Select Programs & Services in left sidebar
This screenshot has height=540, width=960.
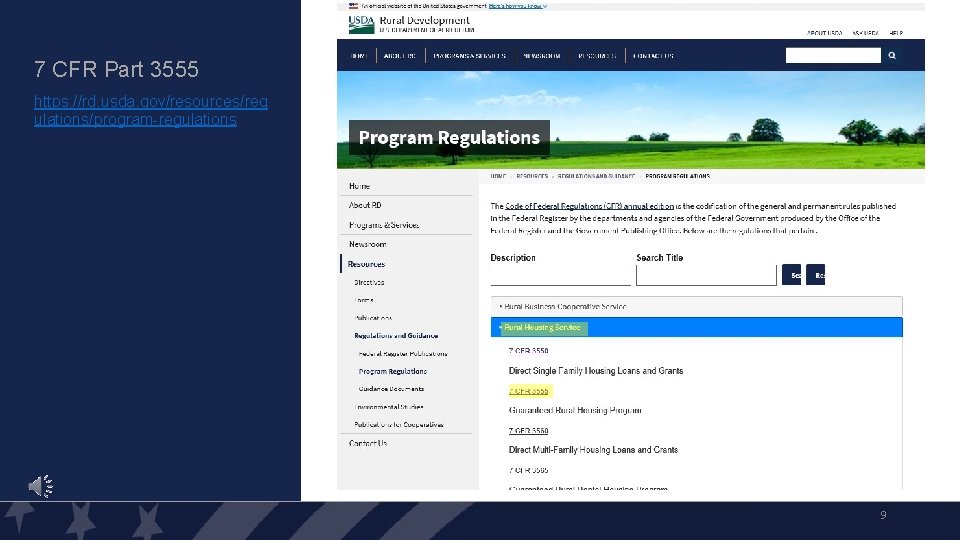coord(384,225)
